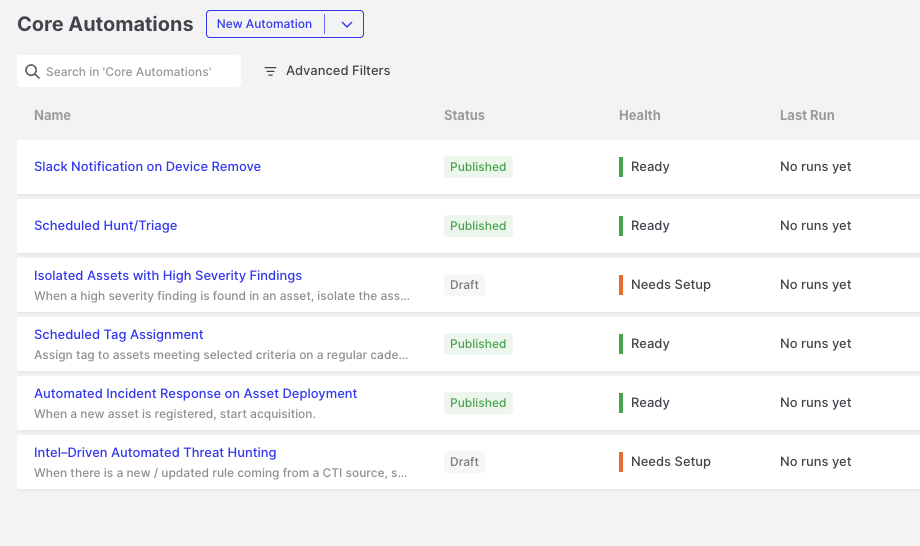Click the Core Automations page title
This screenshot has height=546, width=920.
click(105, 24)
